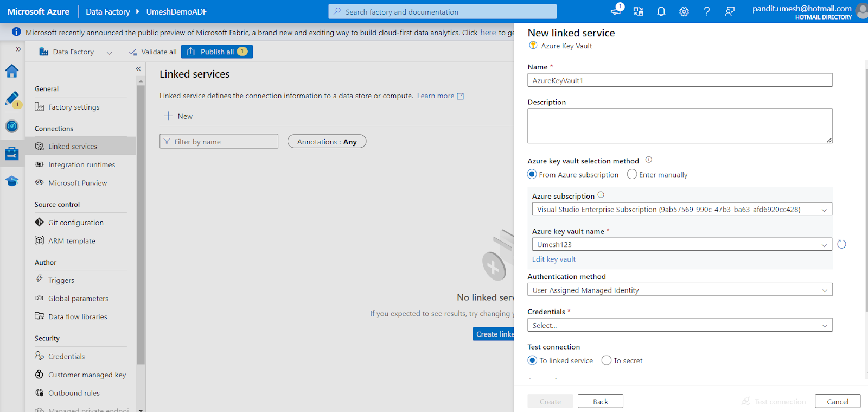Open Edit key vault link
This screenshot has height=412, width=868.
tap(553, 259)
